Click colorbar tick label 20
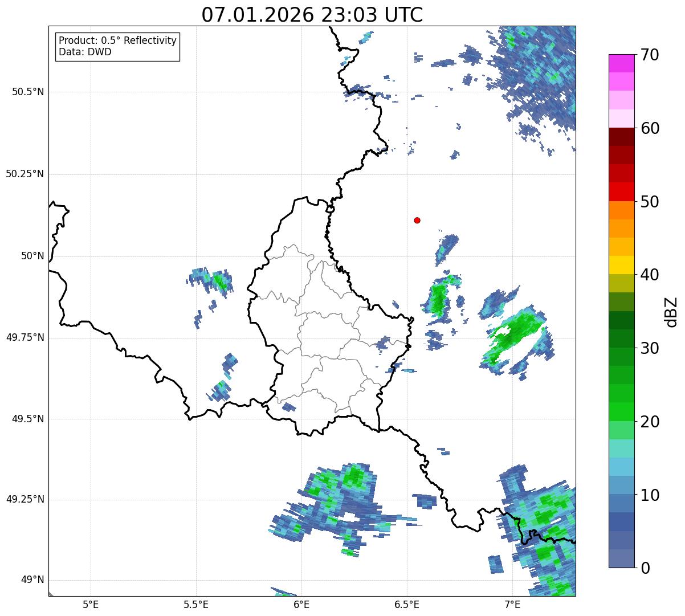Image resolution: width=685 pixels, height=616 pixels. 650,422
